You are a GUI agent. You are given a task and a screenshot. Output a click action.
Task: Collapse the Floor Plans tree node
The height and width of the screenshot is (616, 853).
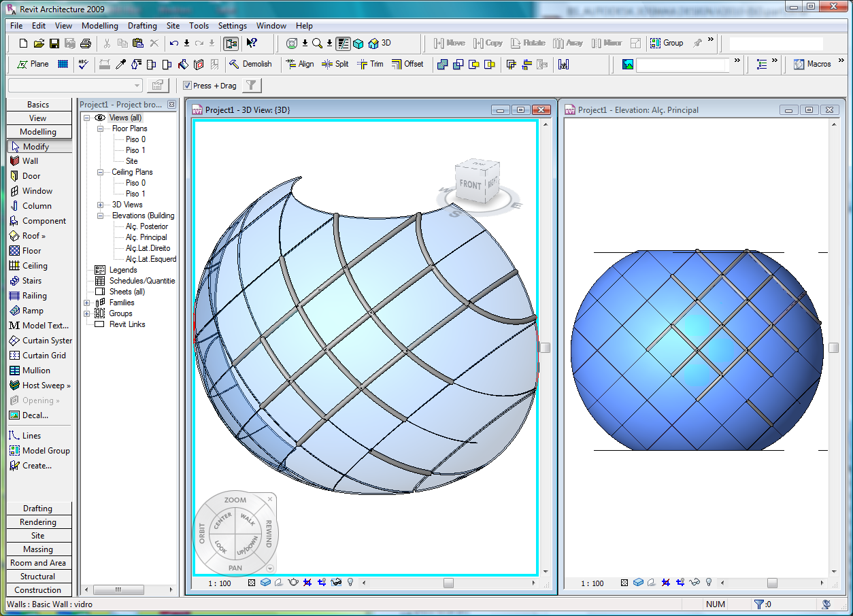click(100, 129)
